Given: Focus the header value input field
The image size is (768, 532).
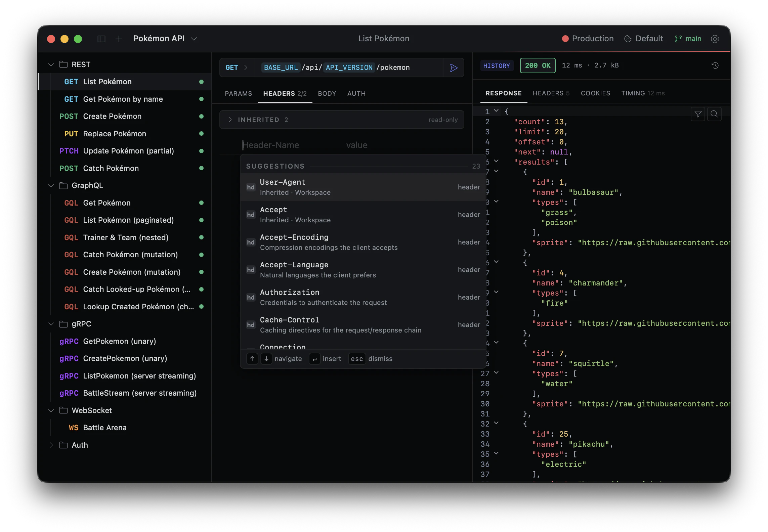Looking at the screenshot, I should (x=403, y=145).
